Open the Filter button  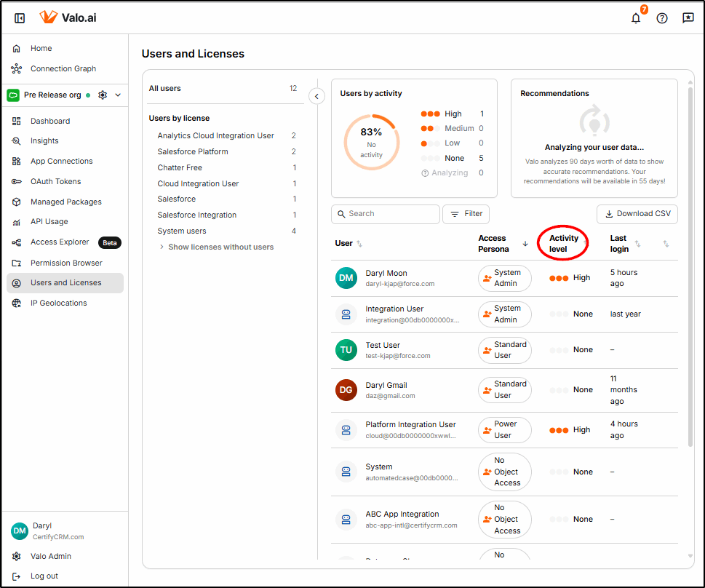[466, 214]
